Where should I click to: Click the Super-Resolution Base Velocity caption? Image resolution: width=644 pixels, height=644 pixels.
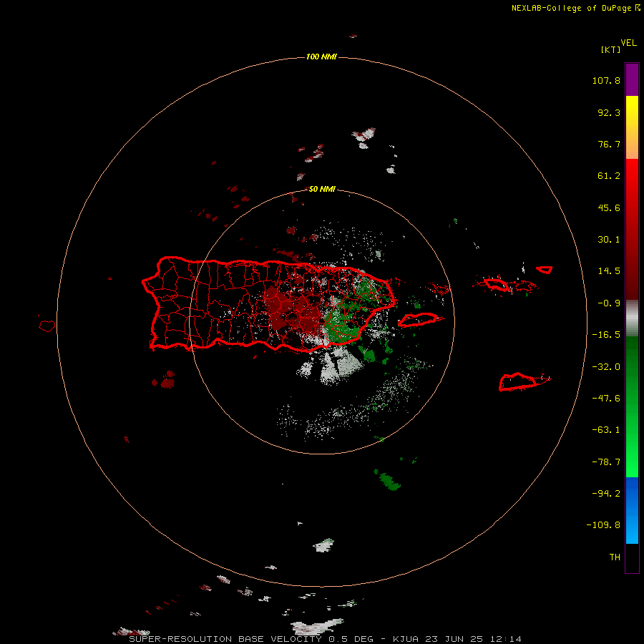tap(326, 639)
